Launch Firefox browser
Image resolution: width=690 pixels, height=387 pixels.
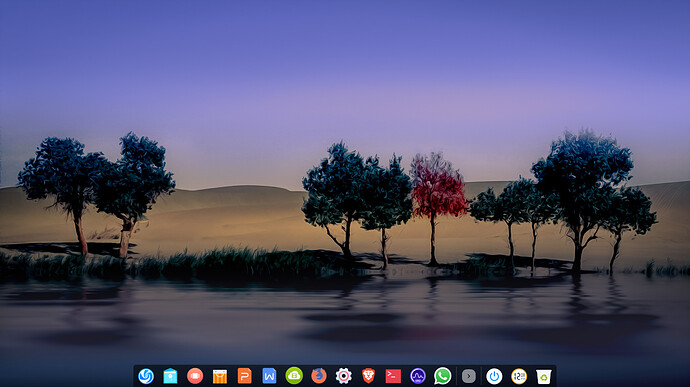[x=319, y=376]
